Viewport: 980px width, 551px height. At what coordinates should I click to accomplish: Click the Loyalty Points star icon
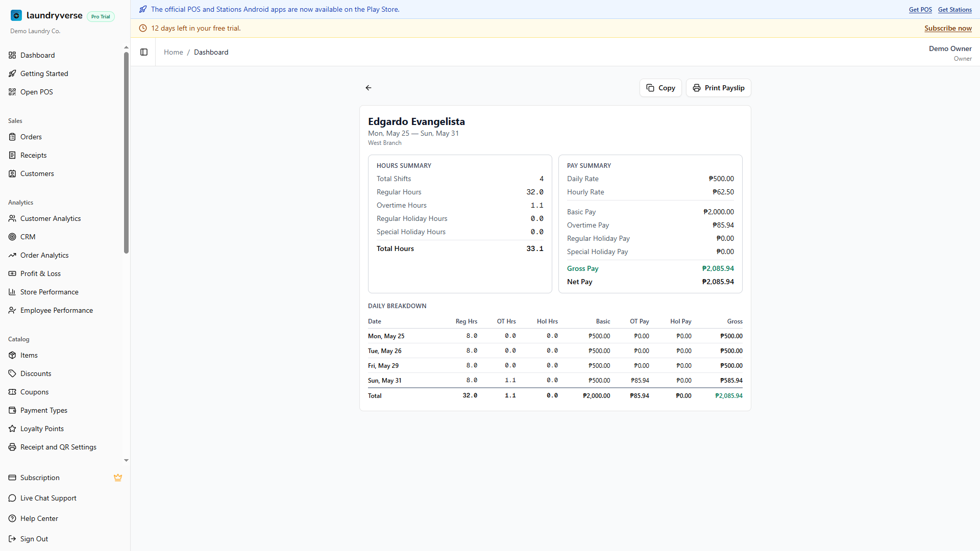pos(12,429)
